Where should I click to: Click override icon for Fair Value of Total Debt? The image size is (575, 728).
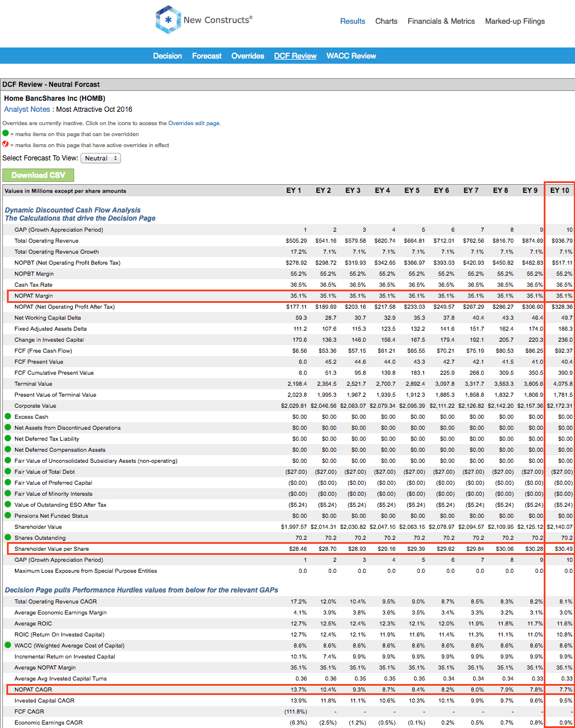pyautogui.click(x=8, y=471)
